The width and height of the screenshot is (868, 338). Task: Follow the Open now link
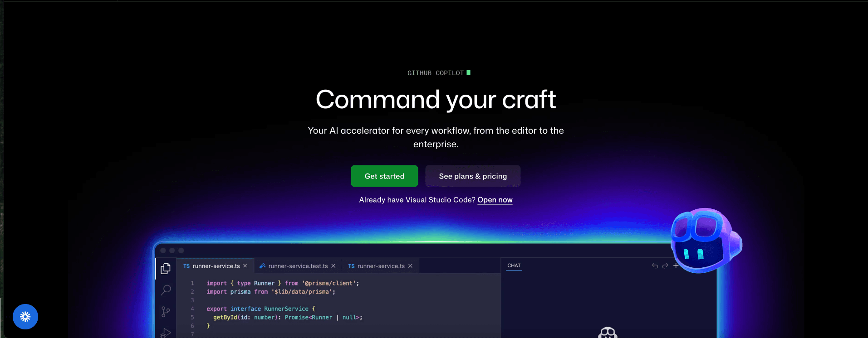[495, 200]
